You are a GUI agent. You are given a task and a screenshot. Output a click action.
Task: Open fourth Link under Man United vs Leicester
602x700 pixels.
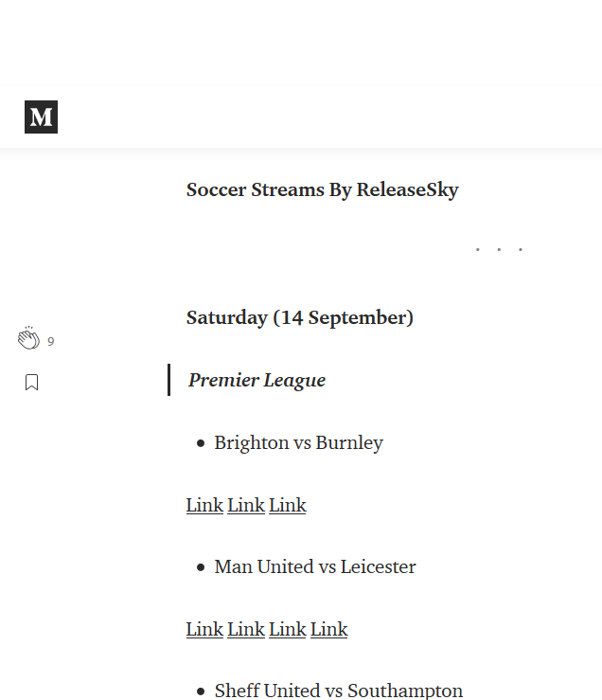(x=328, y=630)
